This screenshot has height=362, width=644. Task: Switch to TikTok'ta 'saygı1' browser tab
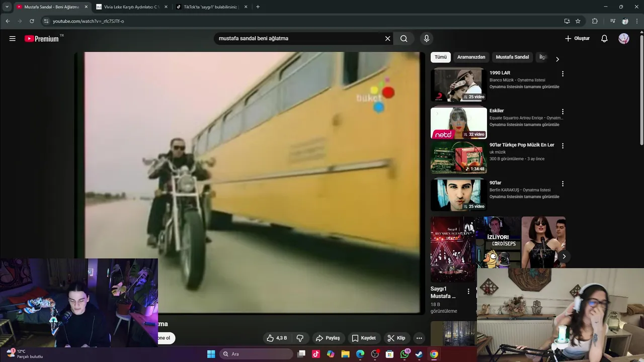(x=211, y=7)
